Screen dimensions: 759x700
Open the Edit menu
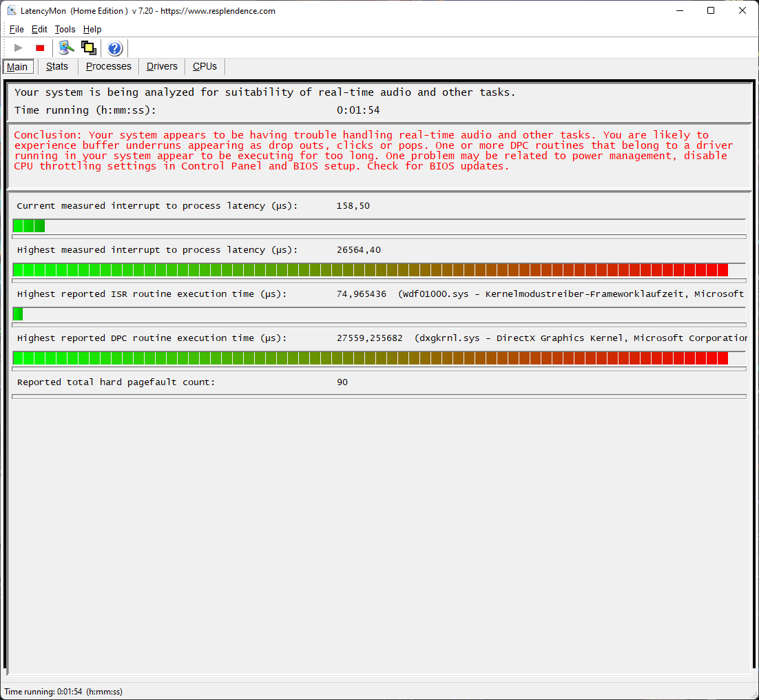tap(39, 29)
